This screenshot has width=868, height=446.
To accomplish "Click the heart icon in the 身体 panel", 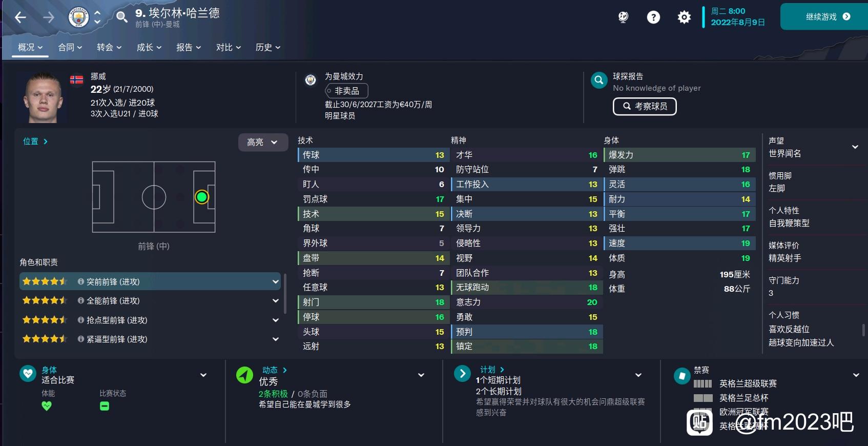I will (28, 373).
